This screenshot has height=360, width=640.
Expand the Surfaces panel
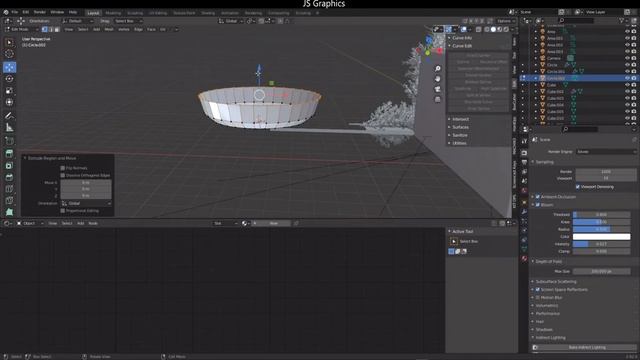[460, 127]
